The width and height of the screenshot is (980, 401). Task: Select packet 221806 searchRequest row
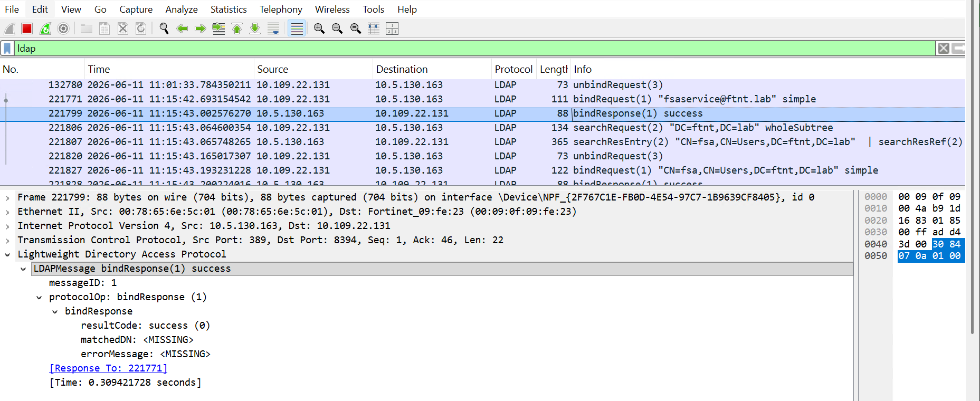(x=482, y=128)
